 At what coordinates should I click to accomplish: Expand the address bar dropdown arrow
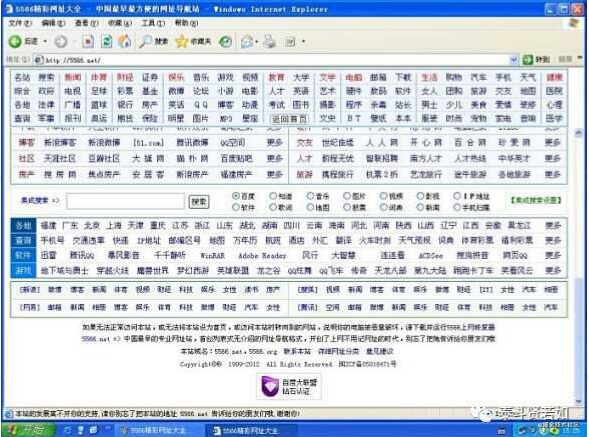point(513,59)
